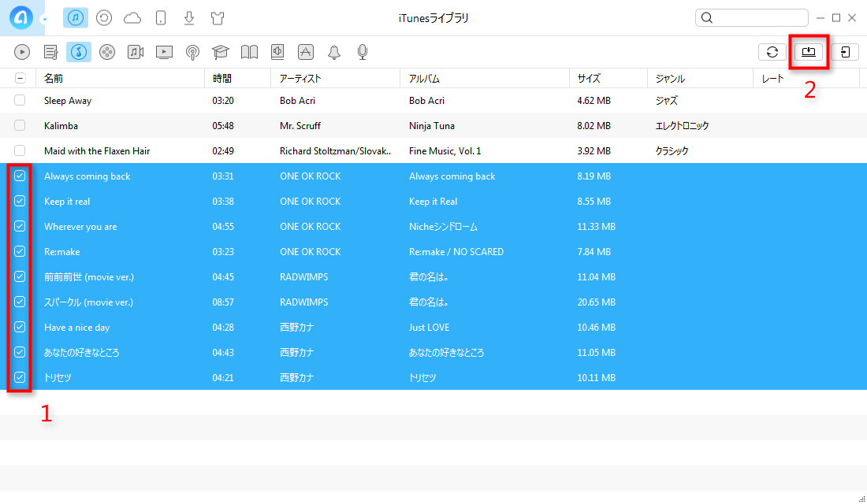Click album "Ninja Tuna"
The height and width of the screenshot is (504, 867).
click(x=432, y=126)
